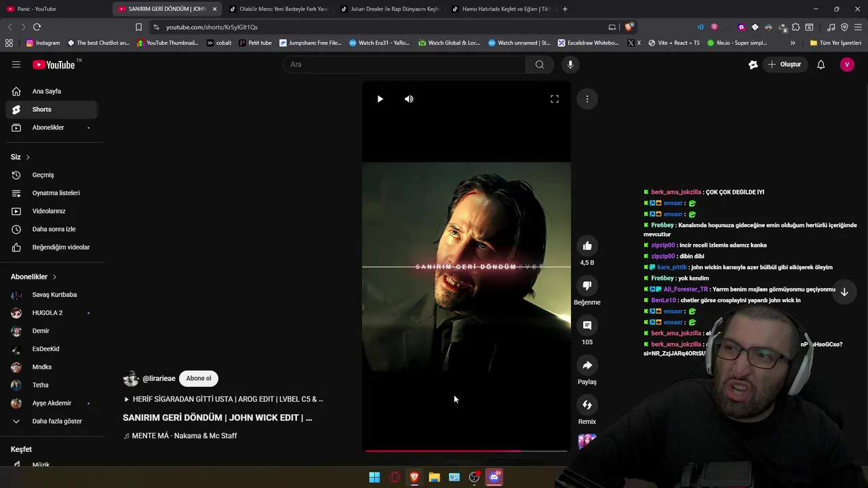
Task: Click the Oluştur create button
Action: click(785, 64)
